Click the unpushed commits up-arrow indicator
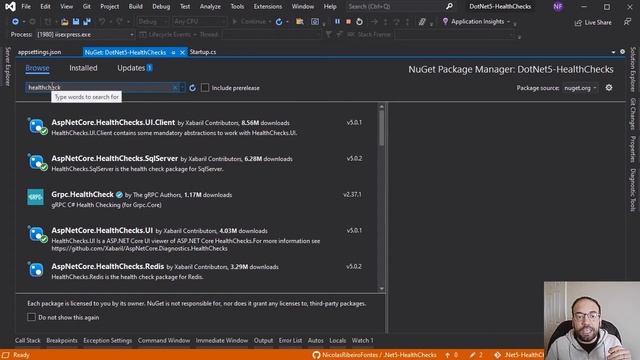Viewport: 640px width, 360px height. 448,355
